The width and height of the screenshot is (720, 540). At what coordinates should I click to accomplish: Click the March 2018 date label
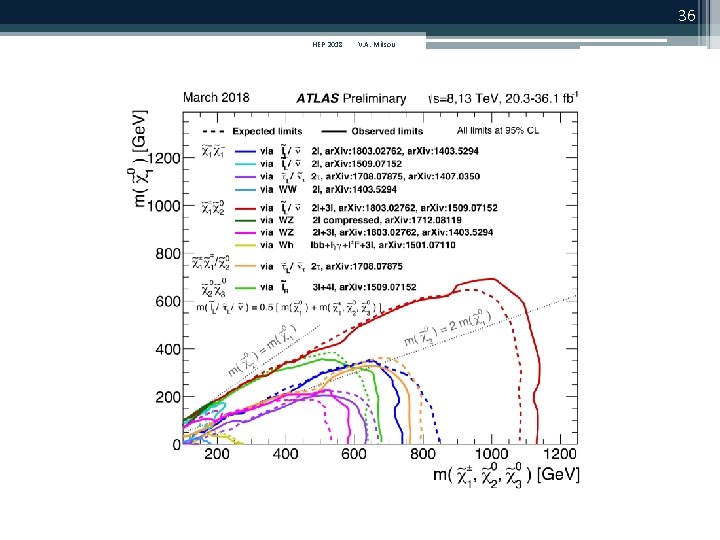(x=216, y=97)
